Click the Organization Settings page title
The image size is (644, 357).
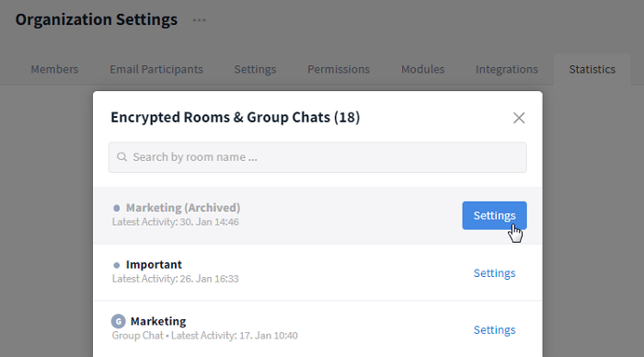tap(97, 19)
